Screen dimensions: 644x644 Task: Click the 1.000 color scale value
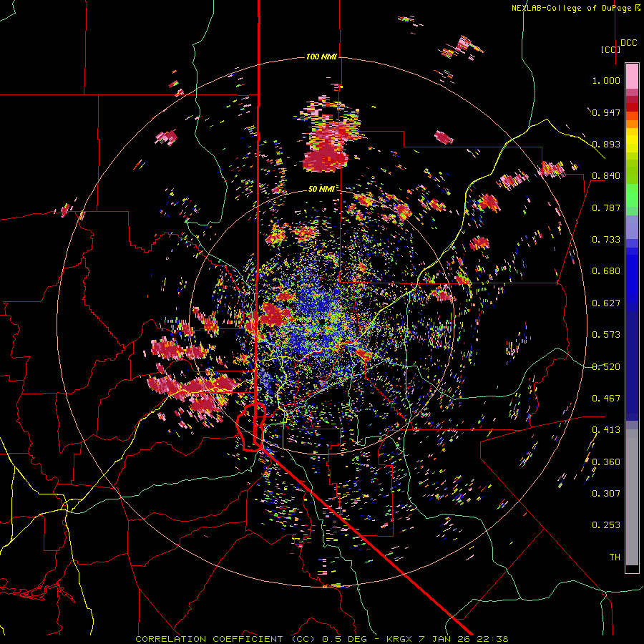(x=606, y=80)
